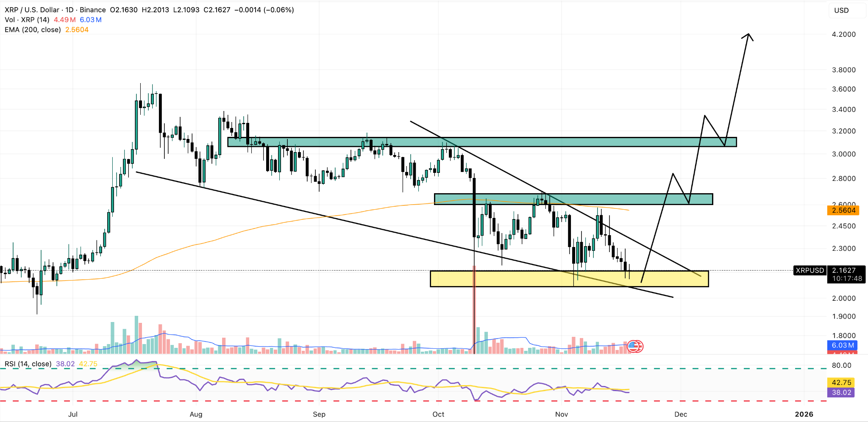Select the RSI (14, close) indicator legend
The height and width of the screenshot is (422, 868).
point(28,364)
